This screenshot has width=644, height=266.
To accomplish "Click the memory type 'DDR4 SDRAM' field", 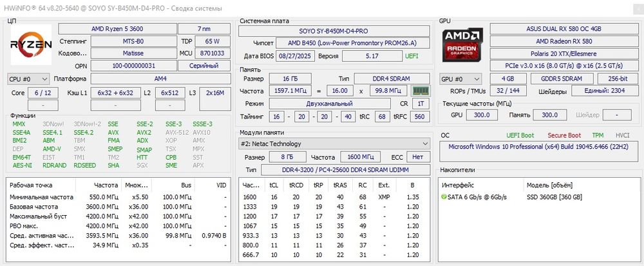I will 392,79.
